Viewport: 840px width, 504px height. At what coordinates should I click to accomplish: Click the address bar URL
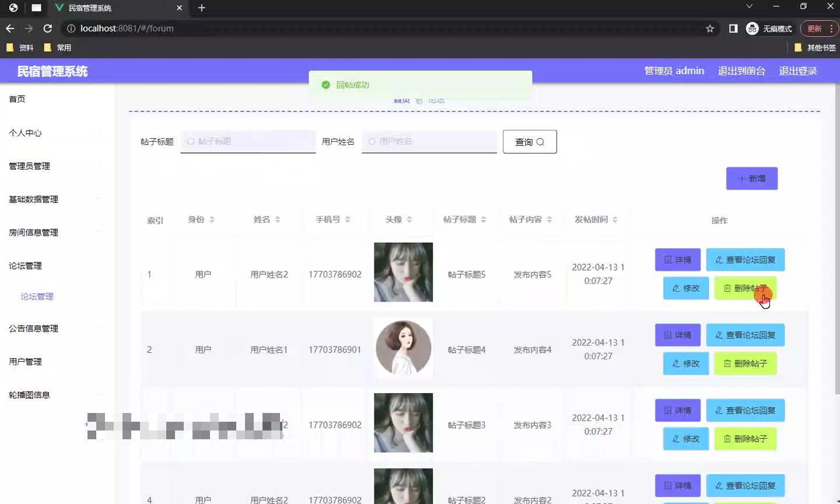(x=127, y=28)
